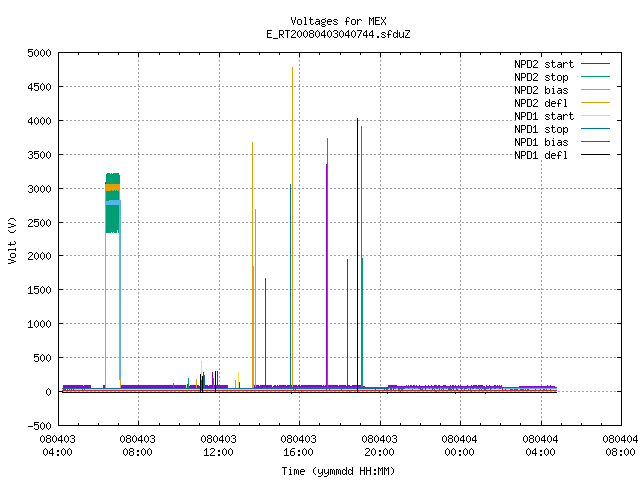This screenshot has height=480, width=640.
Task: Click the 5000 y-axis tick label
Action: (x=39, y=53)
